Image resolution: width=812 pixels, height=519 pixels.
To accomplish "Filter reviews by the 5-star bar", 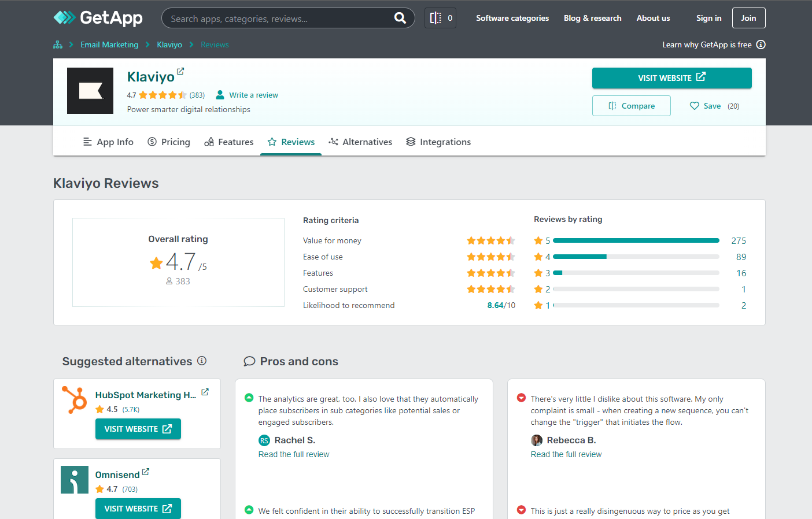I will 636,240.
